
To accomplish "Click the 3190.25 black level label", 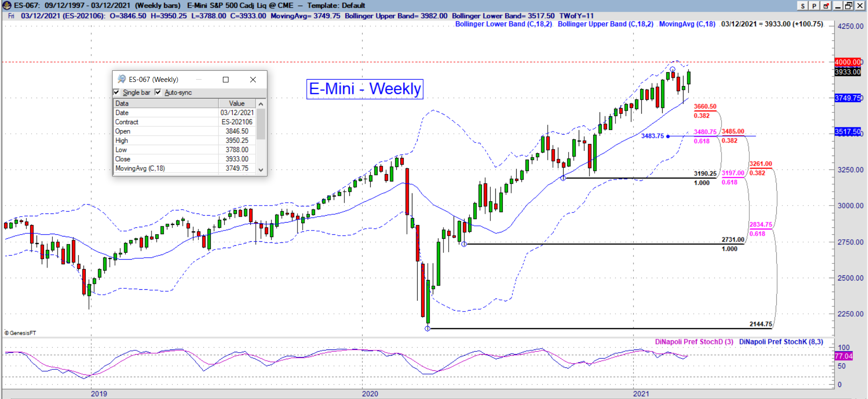I will [x=705, y=174].
